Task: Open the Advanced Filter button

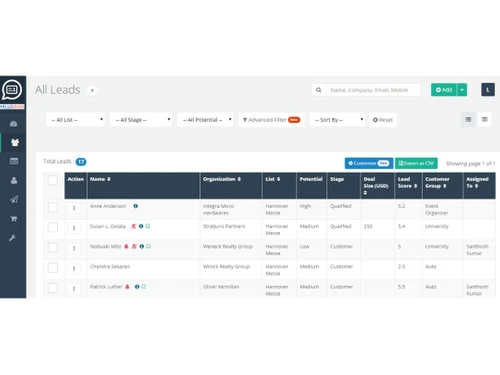Action: 271,120
